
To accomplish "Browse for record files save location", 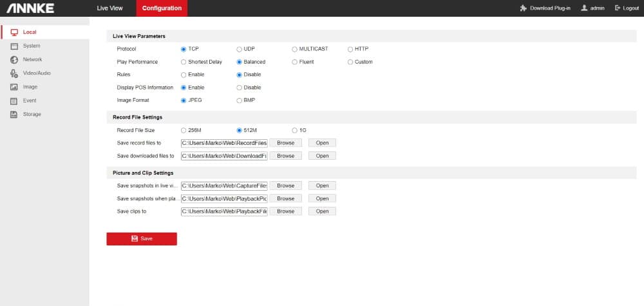I will [x=285, y=143].
